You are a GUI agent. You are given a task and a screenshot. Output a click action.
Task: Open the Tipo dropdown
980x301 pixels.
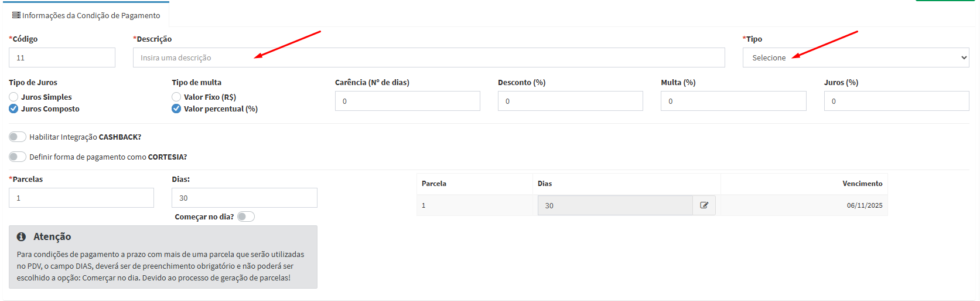coord(855,58)
